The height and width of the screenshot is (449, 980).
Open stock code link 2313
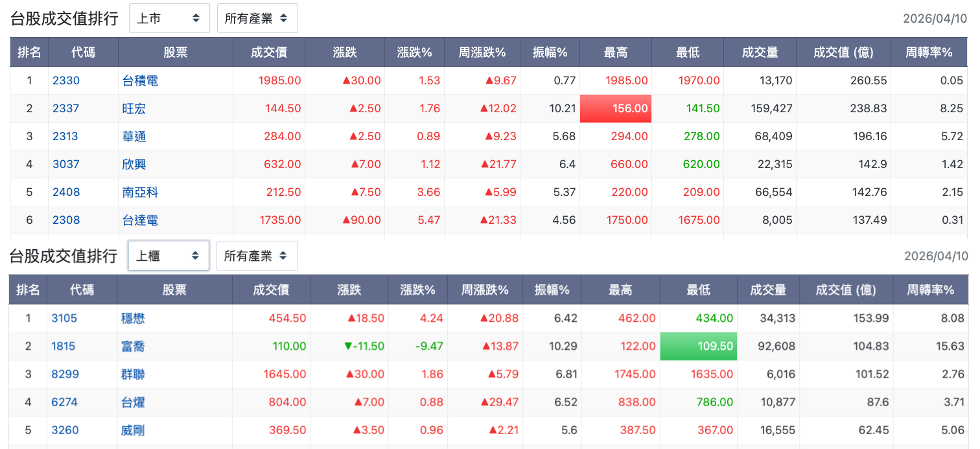tap(65, 136)
